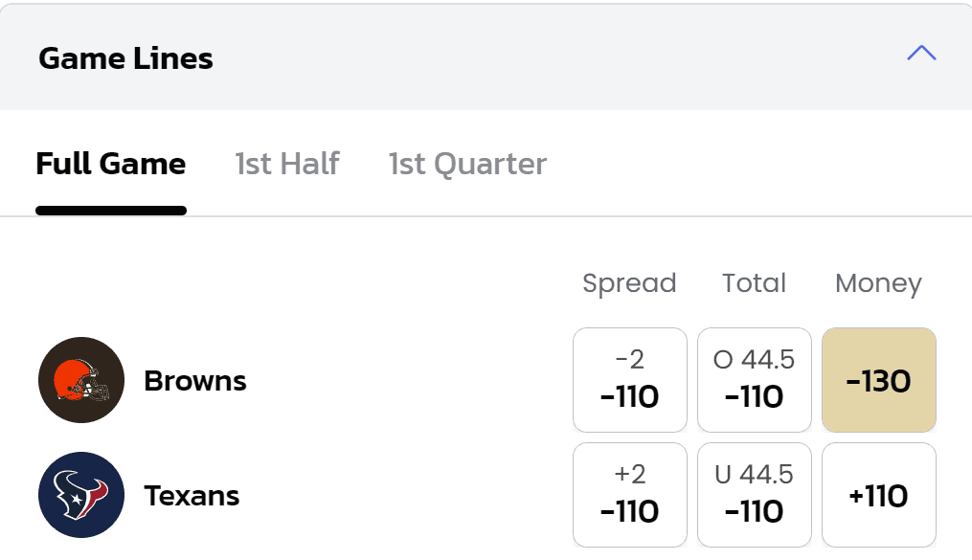Click the Game Lines header title

[125, 58]
